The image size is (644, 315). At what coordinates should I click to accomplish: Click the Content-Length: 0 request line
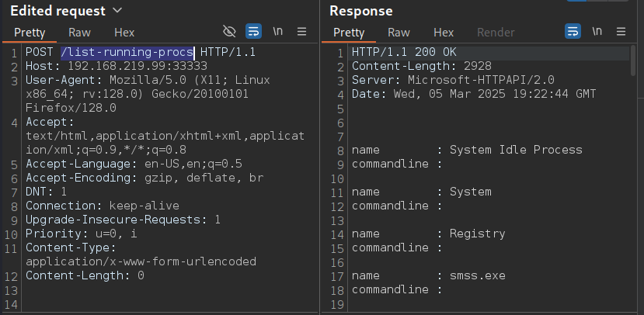tap(85, 275)
